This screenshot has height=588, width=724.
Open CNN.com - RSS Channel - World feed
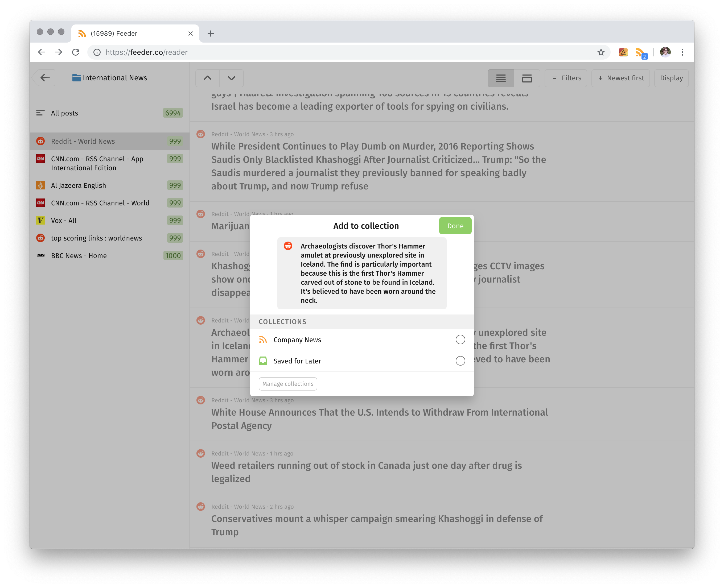tap(109, 203)
